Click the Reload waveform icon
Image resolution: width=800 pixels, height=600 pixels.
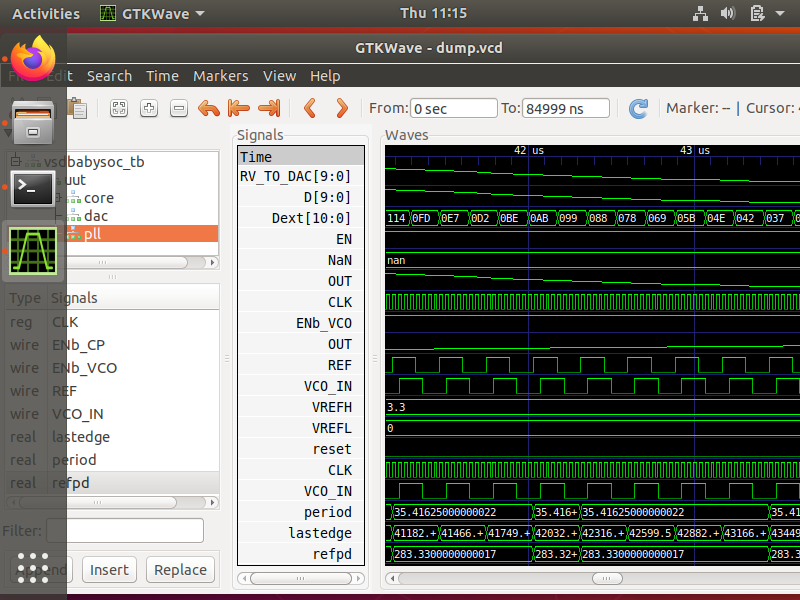pos(638,108)
